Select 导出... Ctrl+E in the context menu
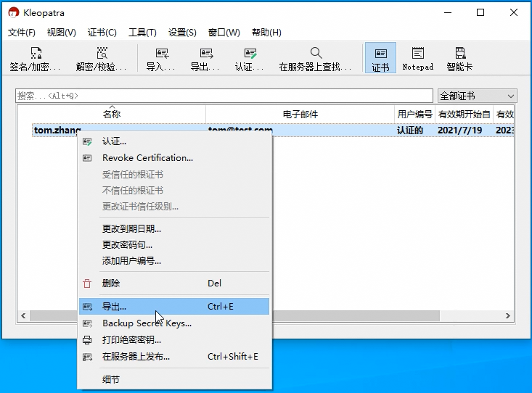 point(174,307)
